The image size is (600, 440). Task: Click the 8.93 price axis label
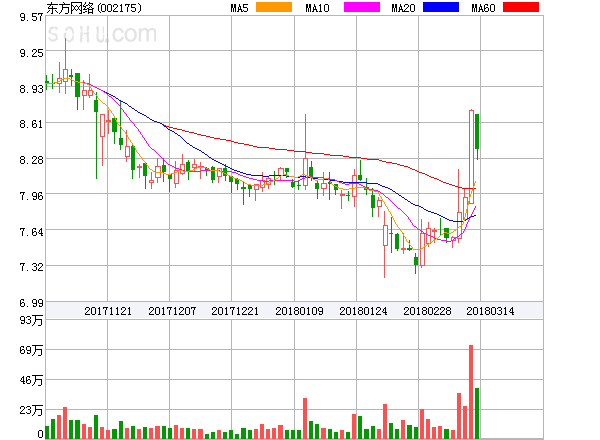click(31, 89)
